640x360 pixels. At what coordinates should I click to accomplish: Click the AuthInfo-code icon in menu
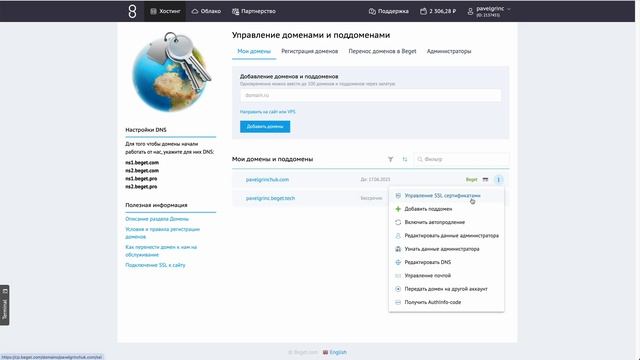398,302
